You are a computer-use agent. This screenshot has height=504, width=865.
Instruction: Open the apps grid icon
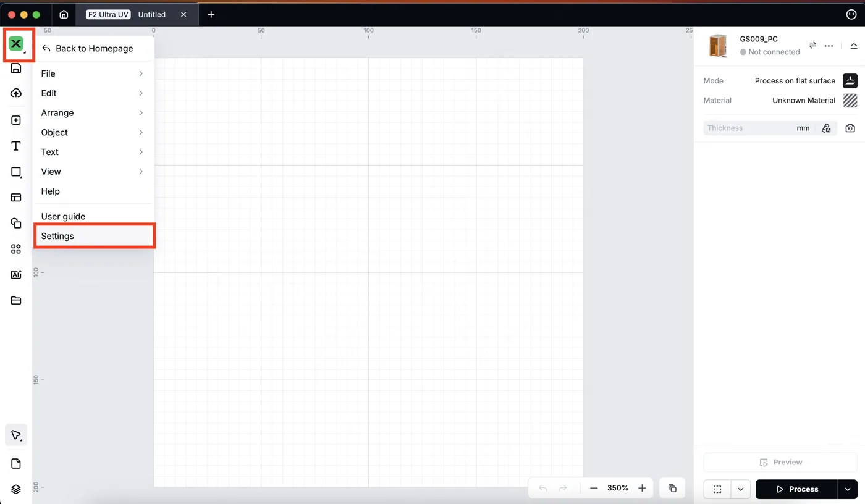click(16, 249)
